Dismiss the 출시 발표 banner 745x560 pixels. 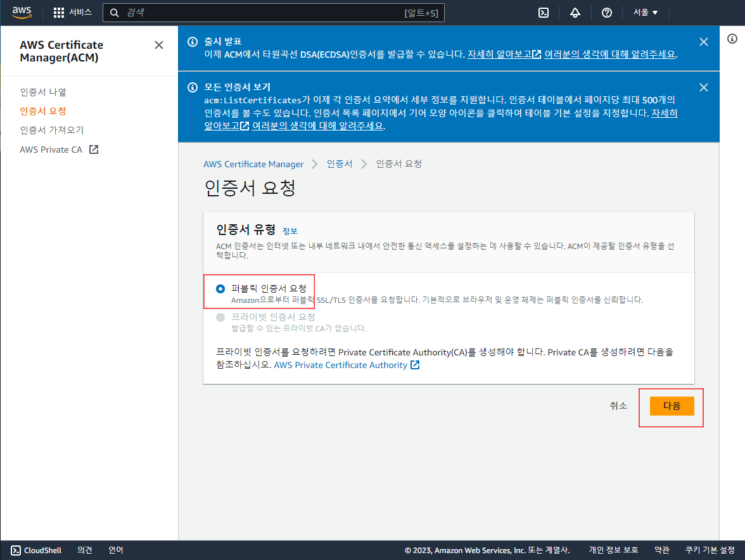click(x=704, y=42)
